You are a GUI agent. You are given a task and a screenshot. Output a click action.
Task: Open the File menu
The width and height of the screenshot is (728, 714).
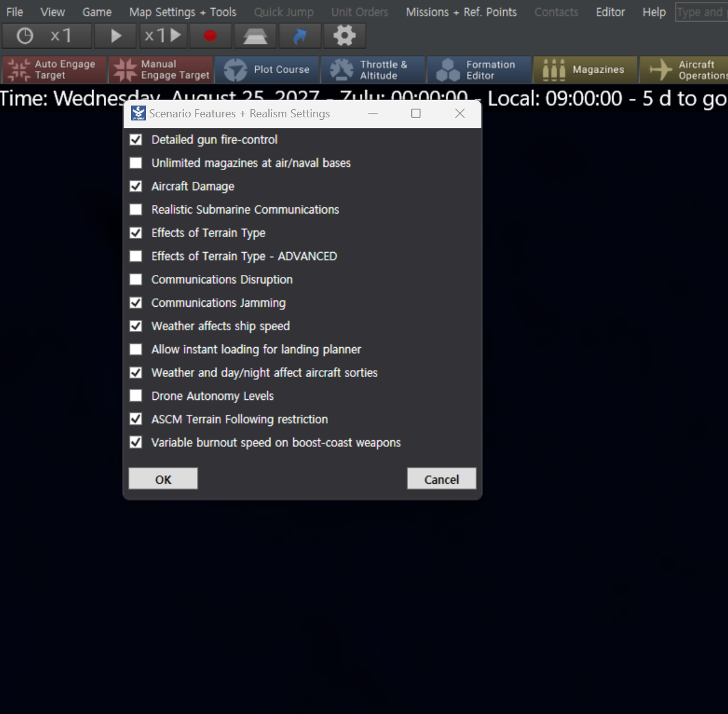(x=14, y=12)
